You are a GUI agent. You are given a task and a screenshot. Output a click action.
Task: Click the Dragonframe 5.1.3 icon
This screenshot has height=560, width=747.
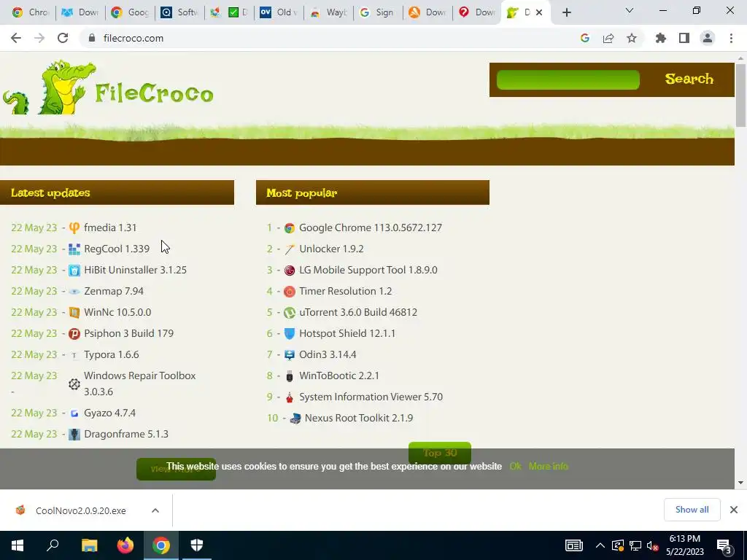tap(74, 435)
